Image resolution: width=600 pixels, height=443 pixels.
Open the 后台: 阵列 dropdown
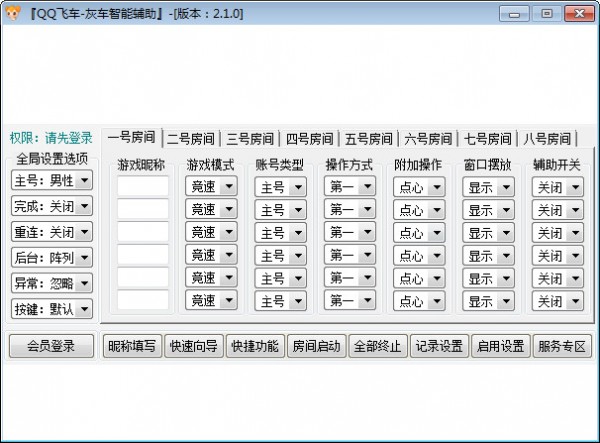(x=52, y=257)
